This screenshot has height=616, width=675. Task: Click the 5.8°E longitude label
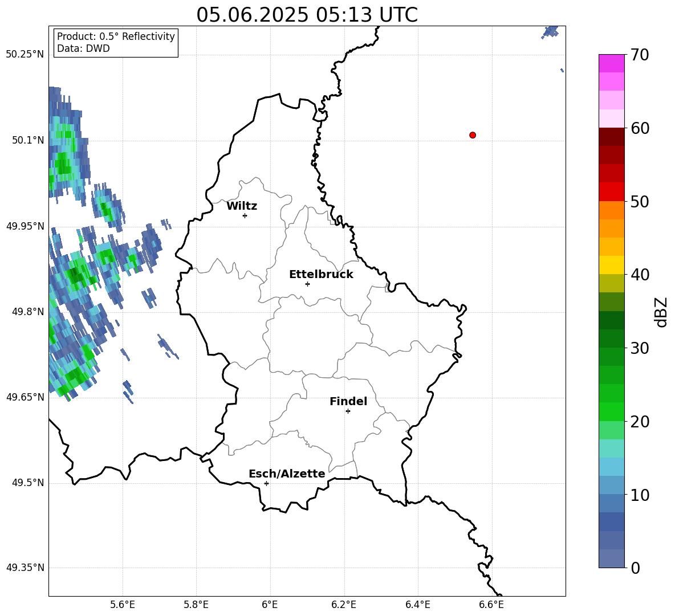coord(196,605)
